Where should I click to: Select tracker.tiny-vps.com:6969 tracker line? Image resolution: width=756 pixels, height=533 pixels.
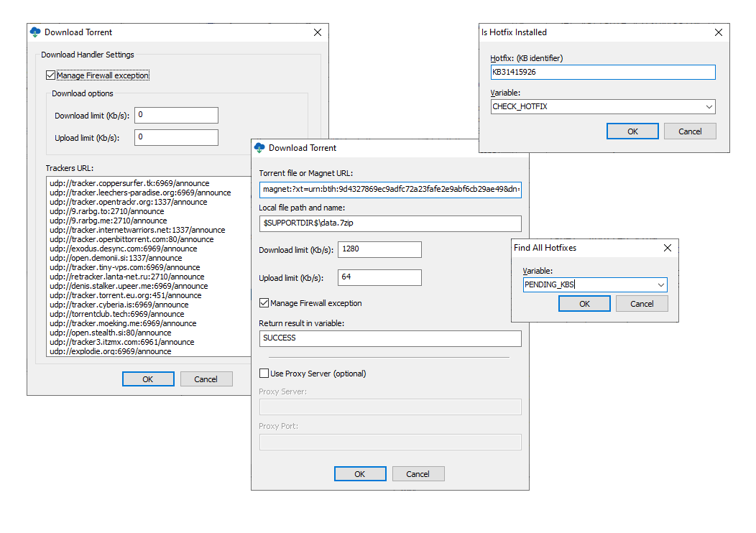tap(125, 267)
